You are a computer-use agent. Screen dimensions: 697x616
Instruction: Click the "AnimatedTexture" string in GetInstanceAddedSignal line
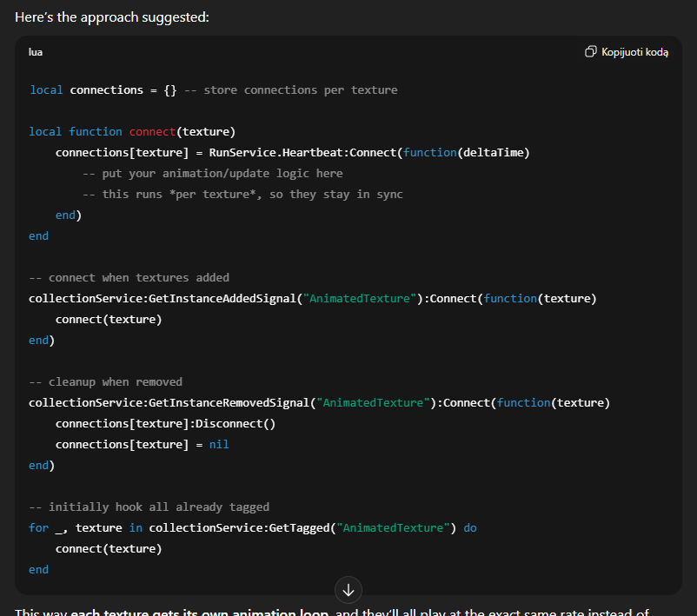point(359,298)
